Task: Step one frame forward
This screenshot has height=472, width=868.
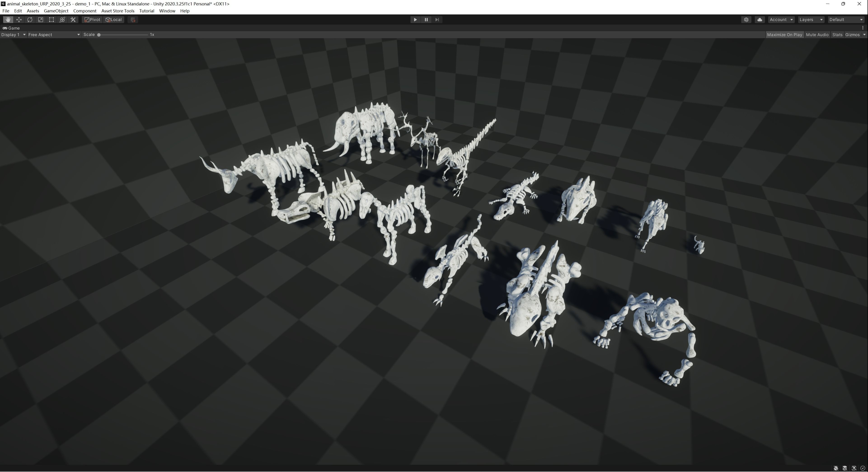Action: pyautogui.click(x=437, y=20)
